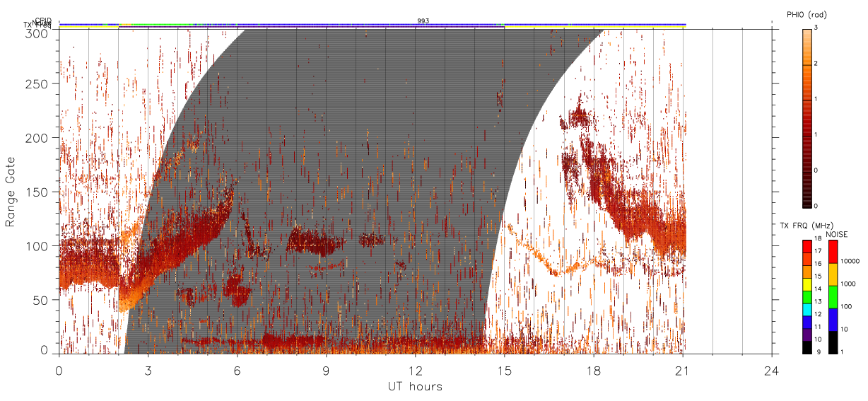Pick the blue NOISE swatch between 100 and 10
The image size is (868, 401).
(x=833, y=320)
